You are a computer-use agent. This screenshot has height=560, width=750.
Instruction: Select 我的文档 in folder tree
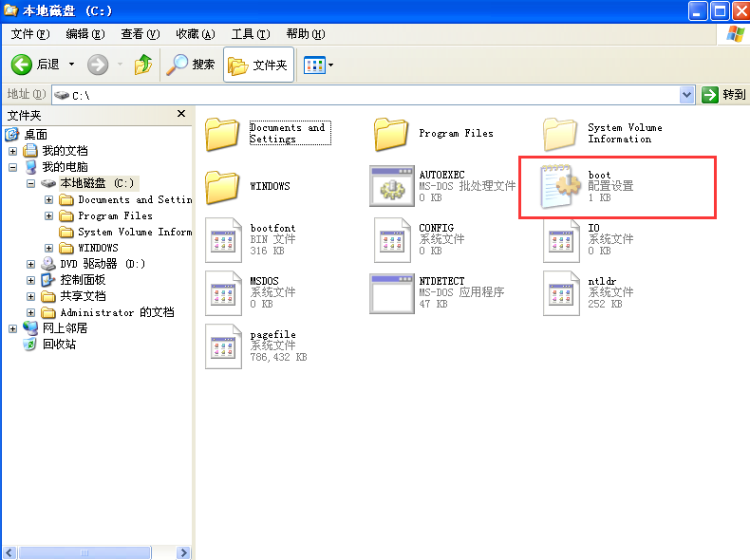[x=66, y=151]
